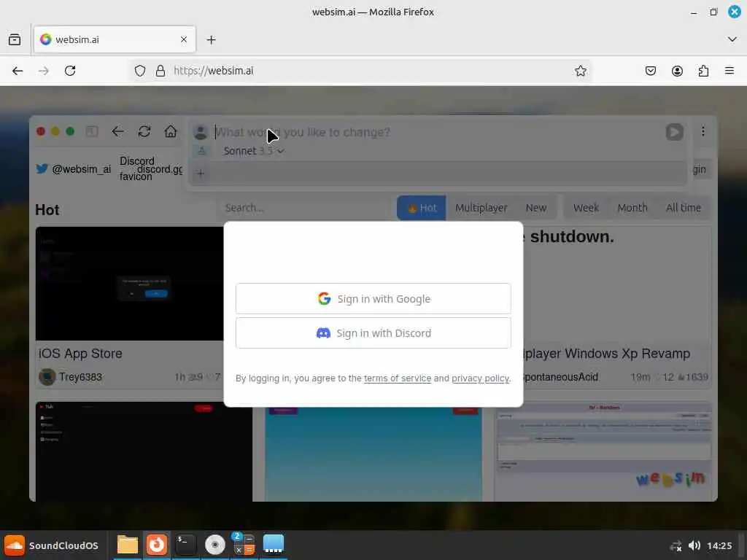Open the @websim_ai Twitter link

click(74, 169)
